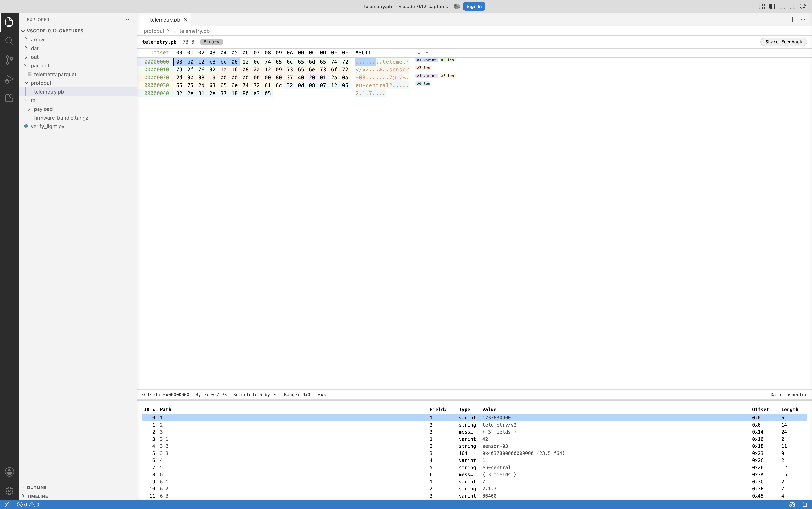This screenshot has height=509, width=812.
Task: Select the 'telemetry/v2' string row
Action: point(474,425)
